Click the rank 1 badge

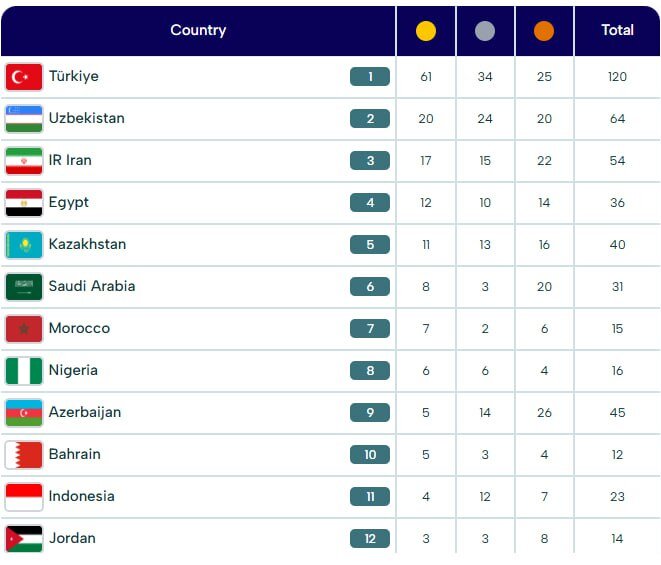point(370,77)
